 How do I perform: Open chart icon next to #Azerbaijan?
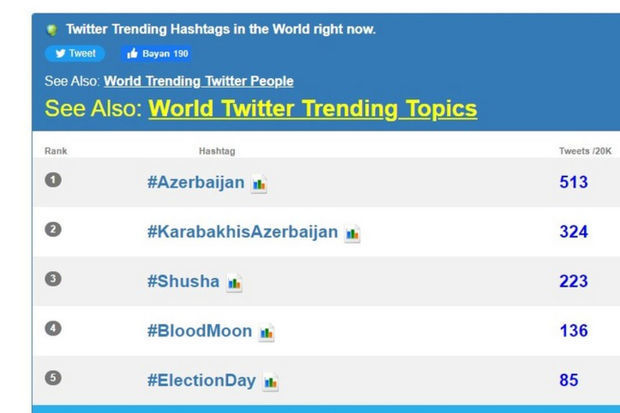(260, 184)
